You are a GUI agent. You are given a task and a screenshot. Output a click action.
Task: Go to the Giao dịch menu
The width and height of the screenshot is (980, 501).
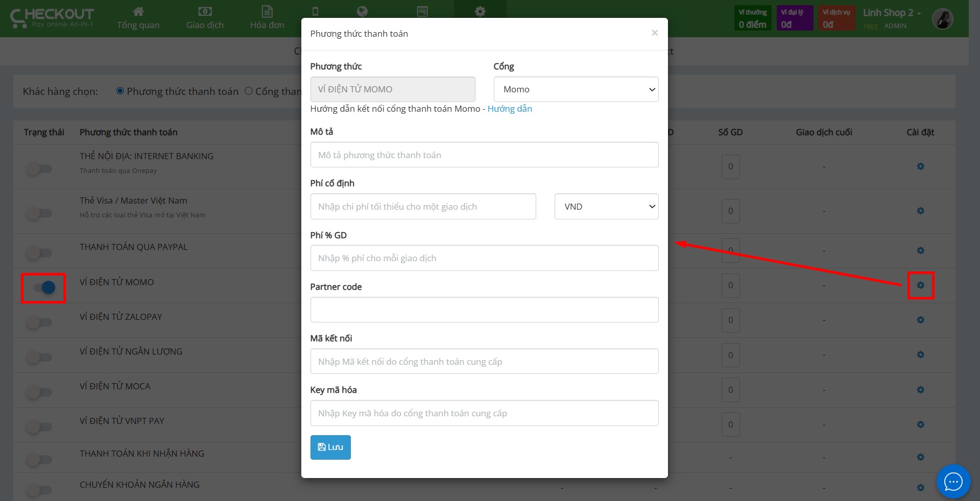coord(205,18)
